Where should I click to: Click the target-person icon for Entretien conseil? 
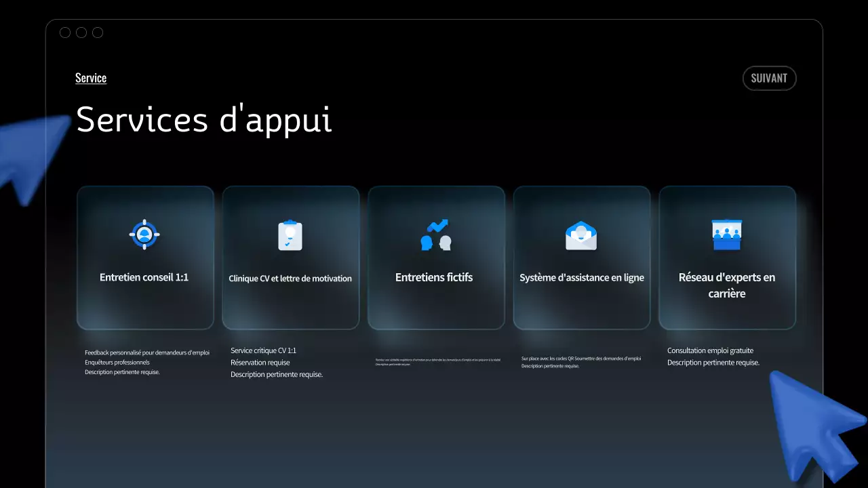(144, 235)
